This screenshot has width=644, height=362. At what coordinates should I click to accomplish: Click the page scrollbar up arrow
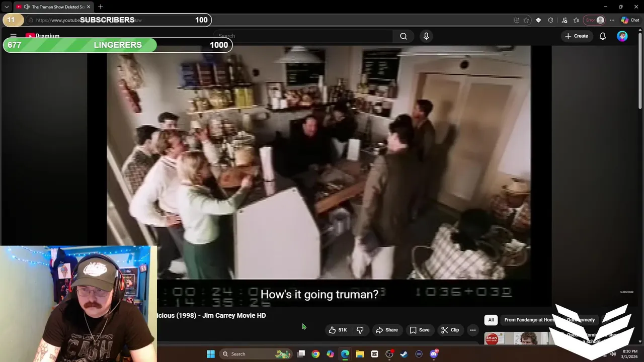click(x=640, y=31)
